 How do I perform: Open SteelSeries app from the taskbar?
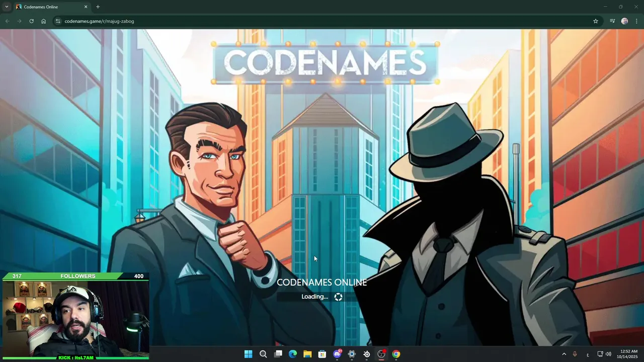click(367, 354)
